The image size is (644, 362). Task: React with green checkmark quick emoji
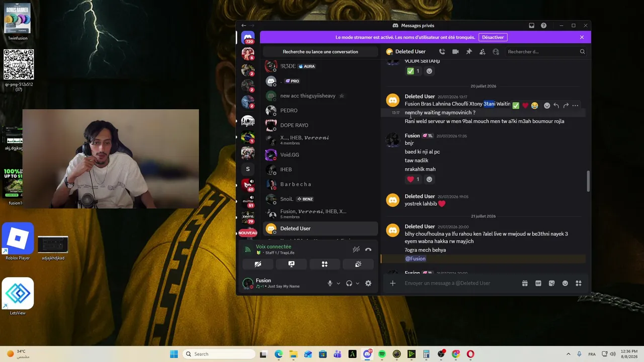[x=516, y=106]
